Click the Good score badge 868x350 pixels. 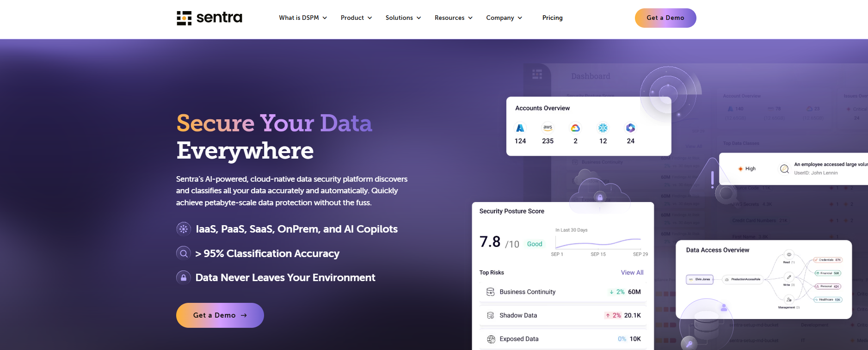535,244
